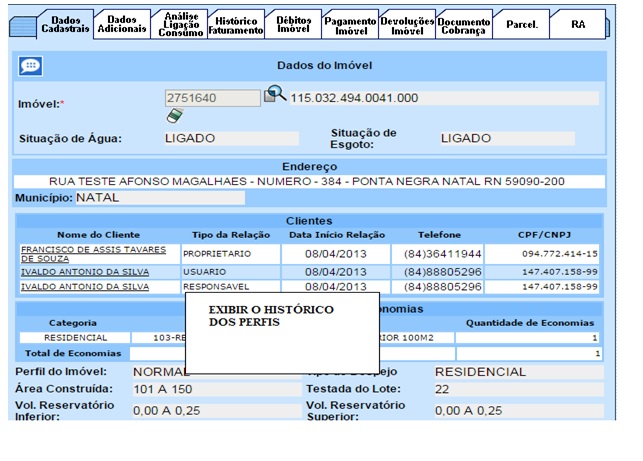
Task: Open the RA tab
Action: pyautogui.click(x=578, y=24)
